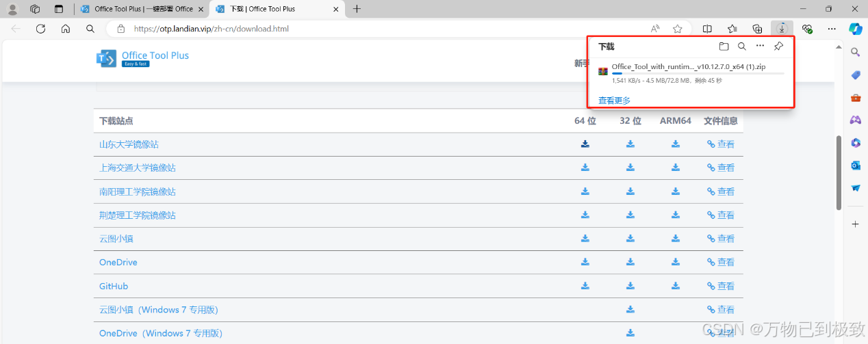The height and width of the screenshot is (344, 868).
Task: Click the Office Tool Plus logo
Action: pos(142,59)
